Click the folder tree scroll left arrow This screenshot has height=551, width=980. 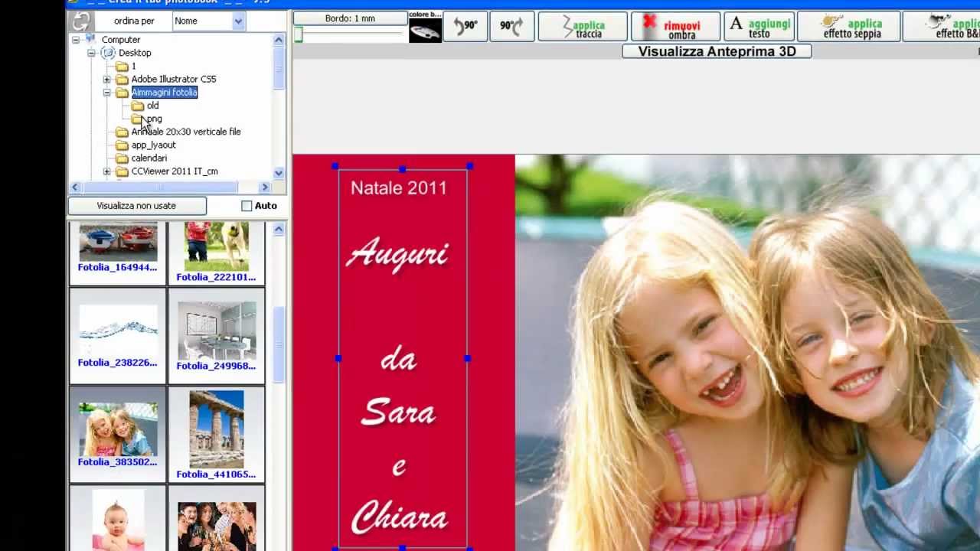click(x=75, y=187)
